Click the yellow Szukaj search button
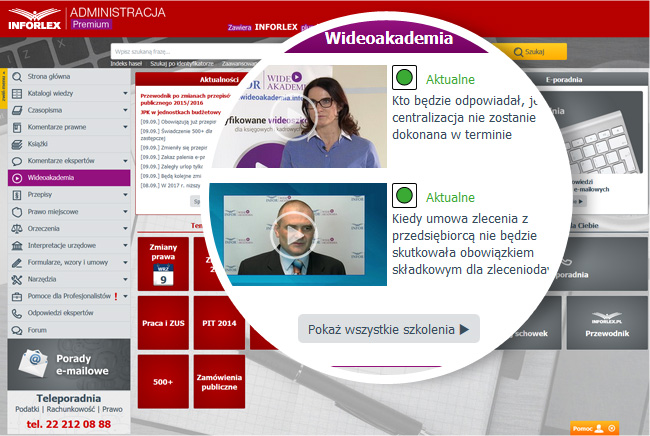 [x=529, y=52]
